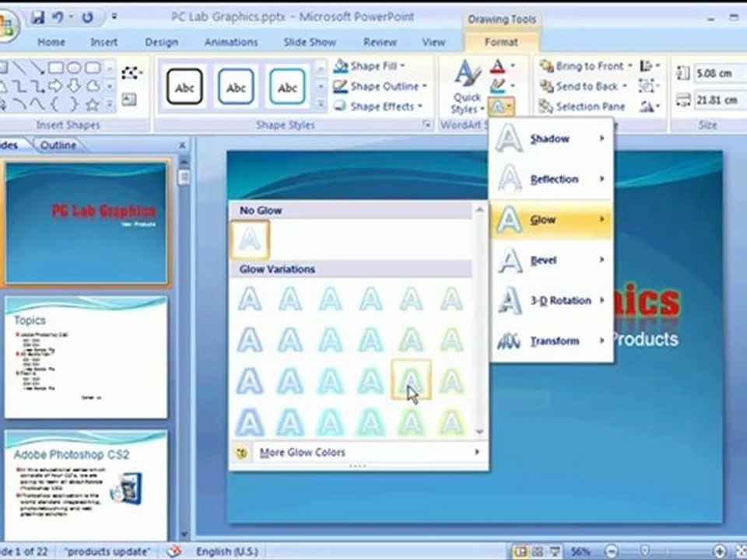The height and width of the screenshot is (560, 747).
Task: Open the Selection Pane
Action: (x=582, y=107)
